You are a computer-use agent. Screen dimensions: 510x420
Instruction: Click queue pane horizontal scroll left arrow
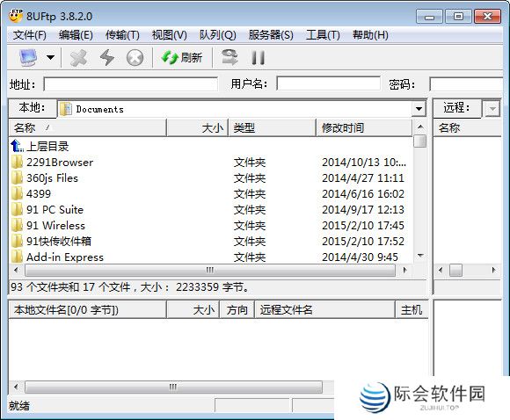16,387
